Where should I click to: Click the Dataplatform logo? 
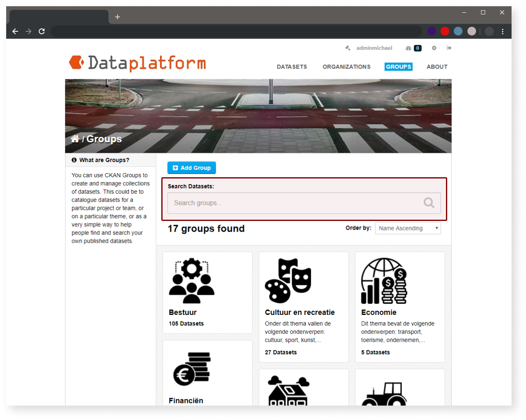pyautogui.click(x=137, y=63)
